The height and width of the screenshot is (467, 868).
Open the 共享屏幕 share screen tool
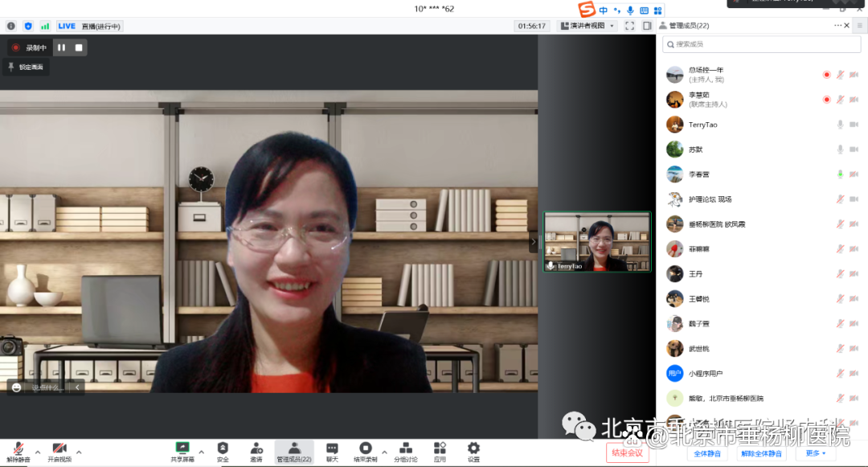click(x=182, y=449)
